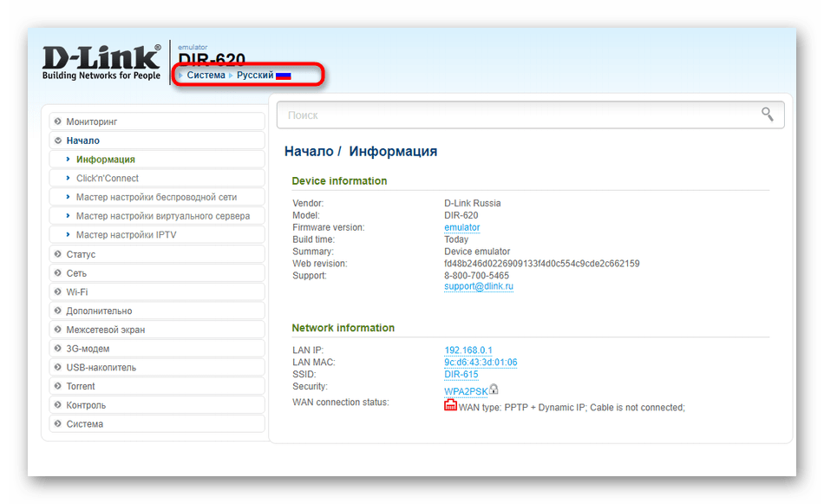Click the Network information heading
This screenshot has height=504, width=824.
343,328
